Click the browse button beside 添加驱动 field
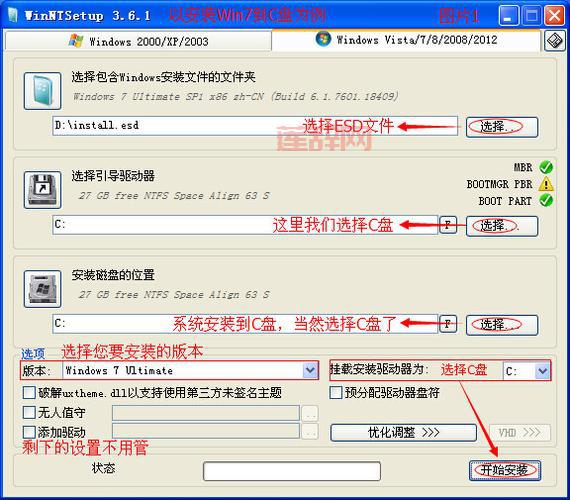The height and width of the screenshot is (500, 570). [310, 431]
